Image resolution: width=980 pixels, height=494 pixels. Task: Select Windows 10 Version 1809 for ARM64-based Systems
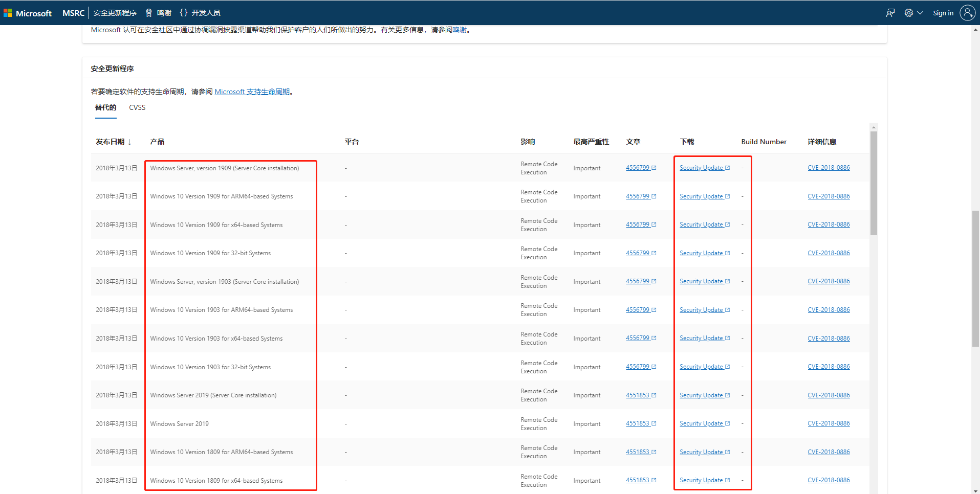point(222,452)
